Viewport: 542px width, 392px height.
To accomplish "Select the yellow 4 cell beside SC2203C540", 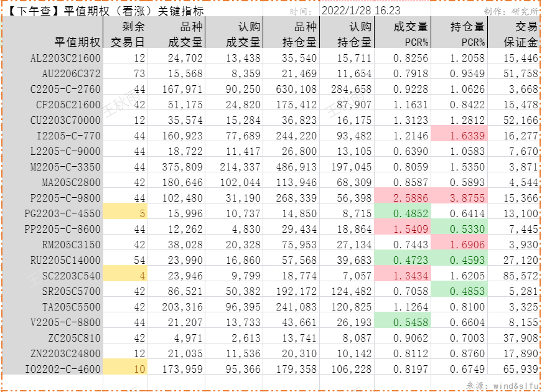I will coord(124,275).
